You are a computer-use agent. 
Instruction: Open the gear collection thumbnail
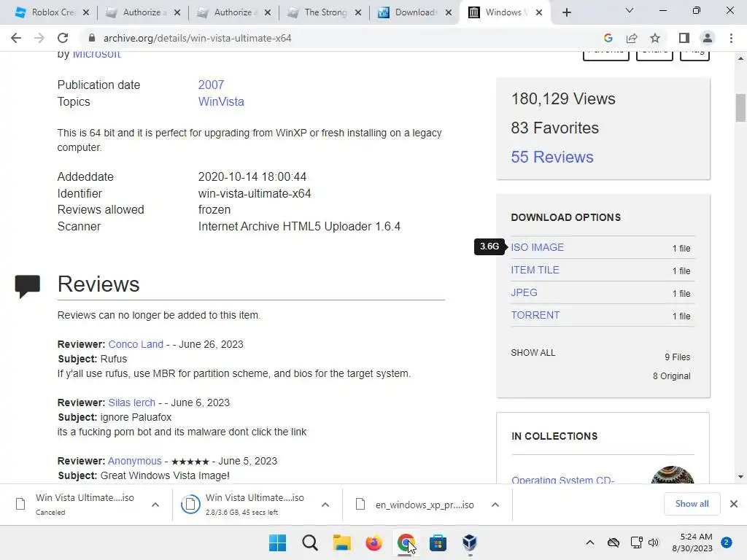coord(672,475)
